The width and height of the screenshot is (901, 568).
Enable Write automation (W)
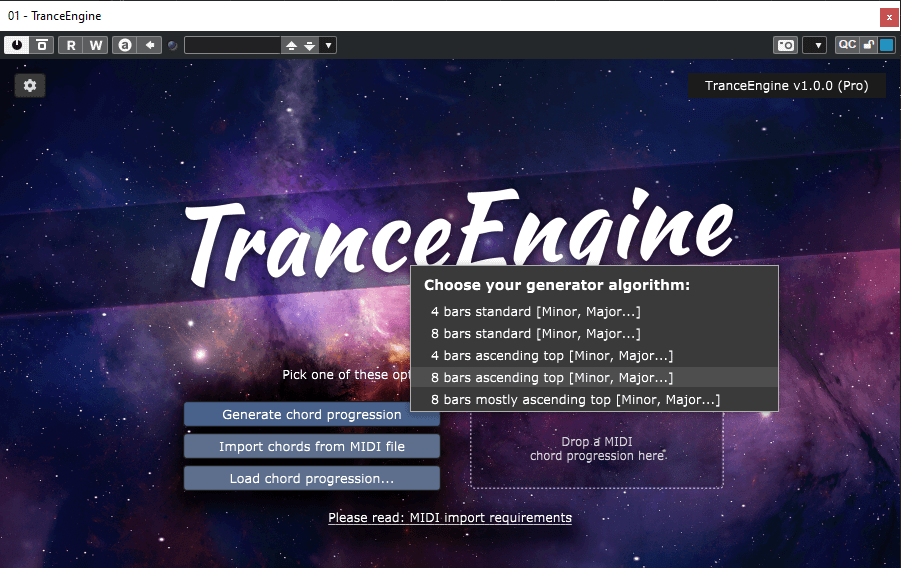point(95,45)
